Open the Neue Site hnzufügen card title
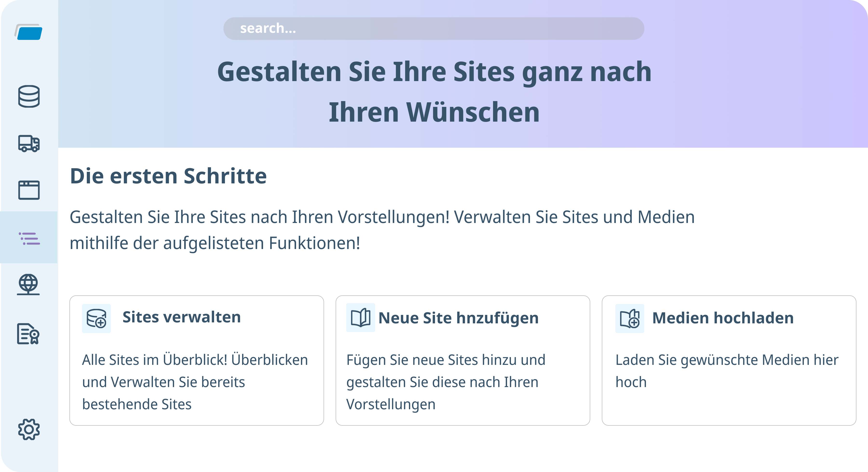The image size is (868, 472). click(459, 318)
